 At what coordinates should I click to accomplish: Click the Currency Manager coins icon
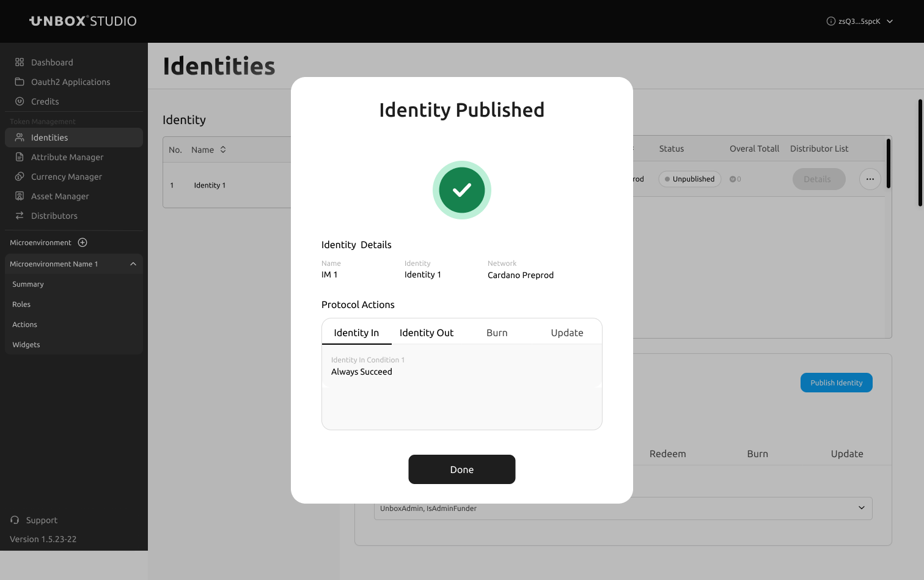click(x=20, y=177)
